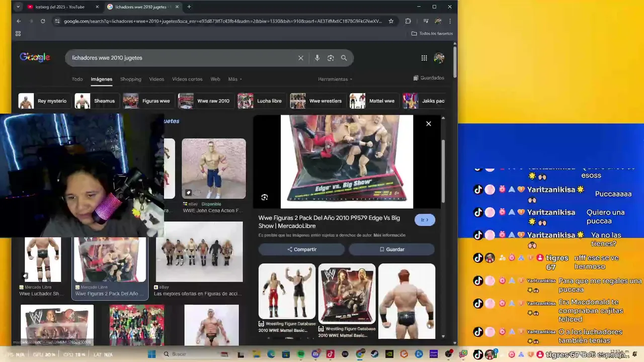The image size is (644, 362).
Task: Click the Compartir share button
Action: [302, 249]
